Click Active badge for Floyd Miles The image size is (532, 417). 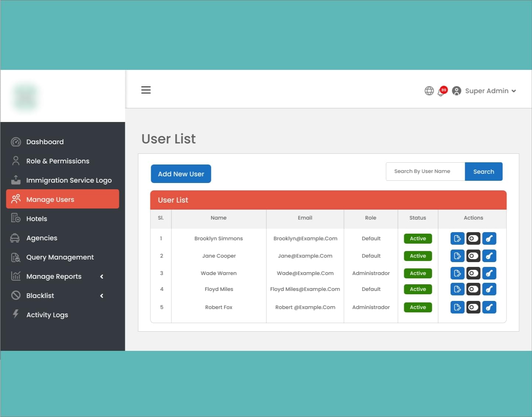coord(418,289)
